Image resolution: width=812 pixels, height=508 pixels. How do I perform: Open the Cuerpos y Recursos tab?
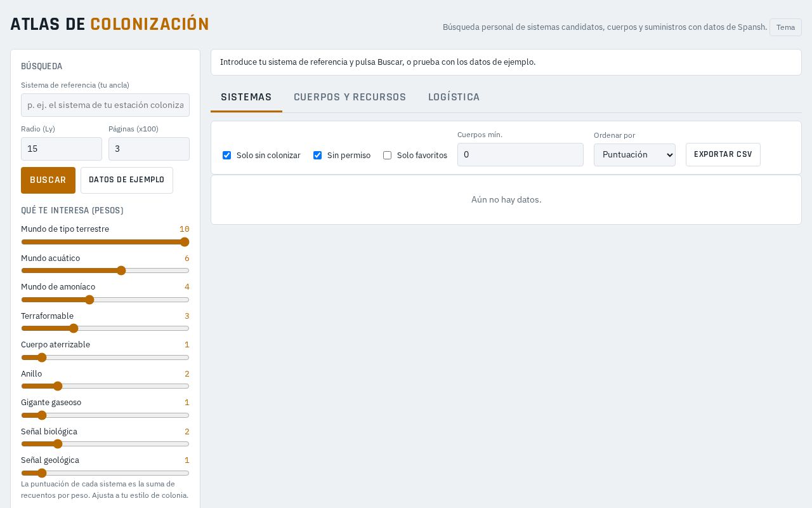[x=350, y=97]
